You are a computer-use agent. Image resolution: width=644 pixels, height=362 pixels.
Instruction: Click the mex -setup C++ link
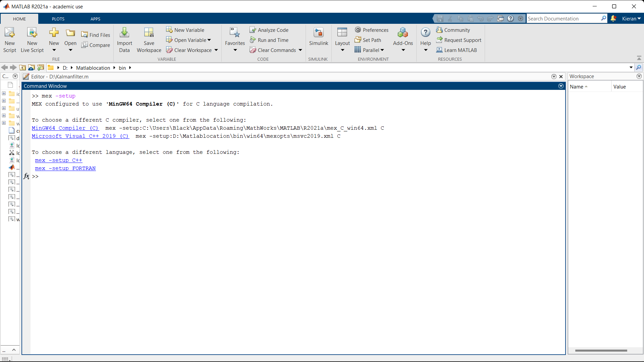point(58,160)
